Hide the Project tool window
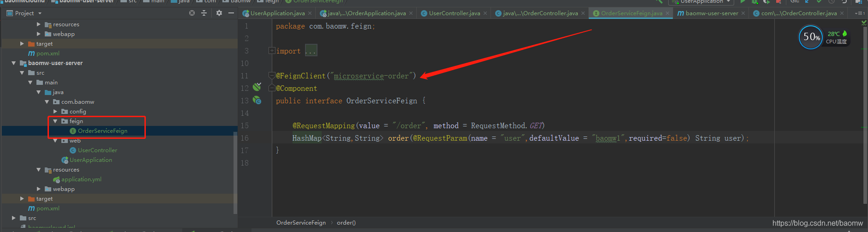Image resolution: width=868 pixels, height=232 pixels. pyautogui.click(x=231, y=13)
